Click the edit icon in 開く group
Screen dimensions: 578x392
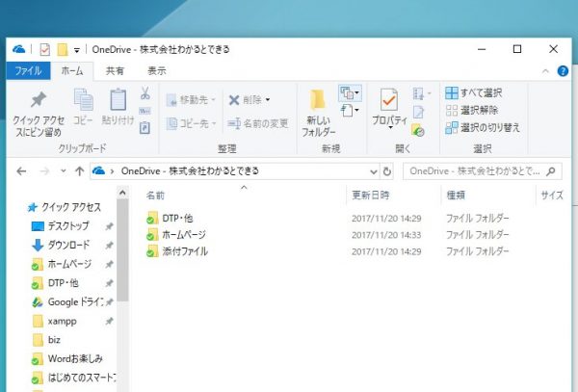pyautogui.click(x=418, y=112)
